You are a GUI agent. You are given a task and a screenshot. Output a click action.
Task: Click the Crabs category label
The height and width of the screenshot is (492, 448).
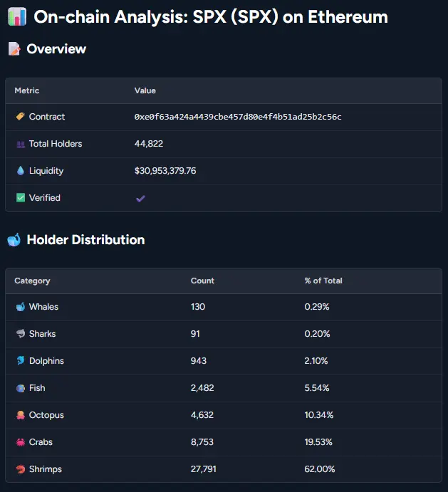tap(41, 441)
